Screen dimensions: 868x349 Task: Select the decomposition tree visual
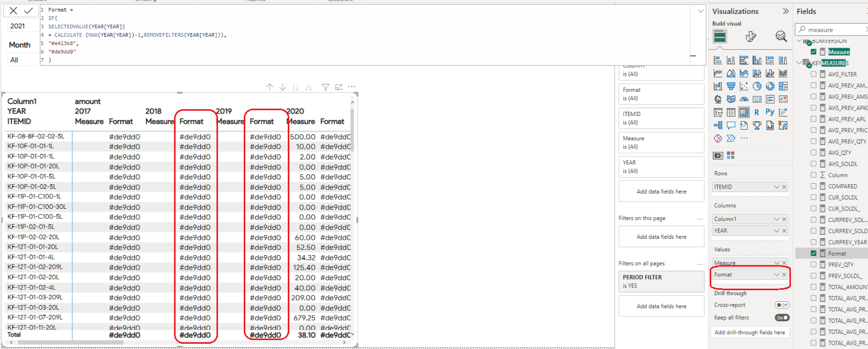pyautogui.click(x=718, y=125)
